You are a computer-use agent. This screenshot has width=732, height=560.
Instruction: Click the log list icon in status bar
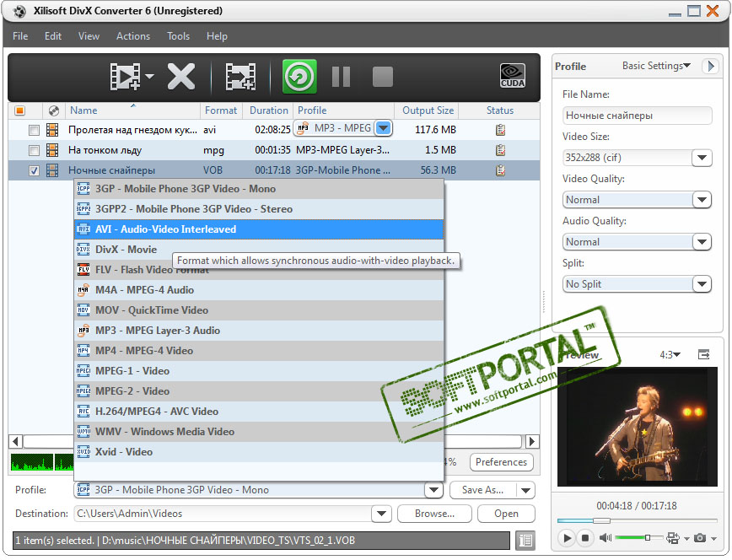[525, 541]
